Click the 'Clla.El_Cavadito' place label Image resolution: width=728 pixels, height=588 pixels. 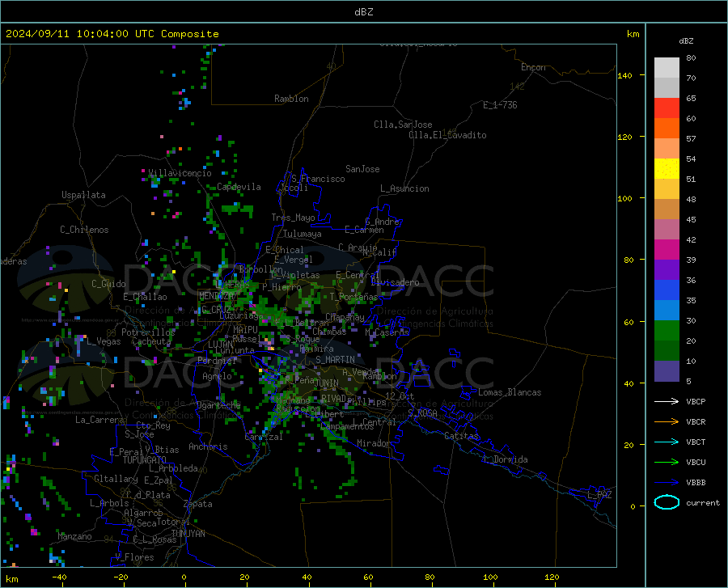[x=447, y=135]
